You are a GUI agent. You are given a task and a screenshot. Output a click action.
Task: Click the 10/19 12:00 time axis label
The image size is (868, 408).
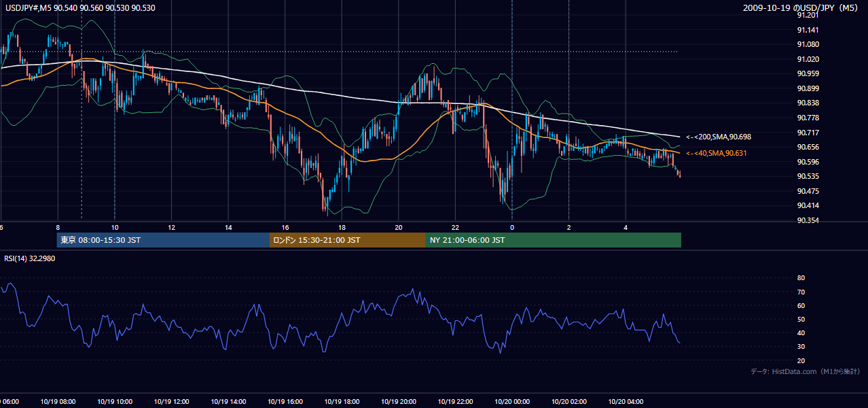171,401
